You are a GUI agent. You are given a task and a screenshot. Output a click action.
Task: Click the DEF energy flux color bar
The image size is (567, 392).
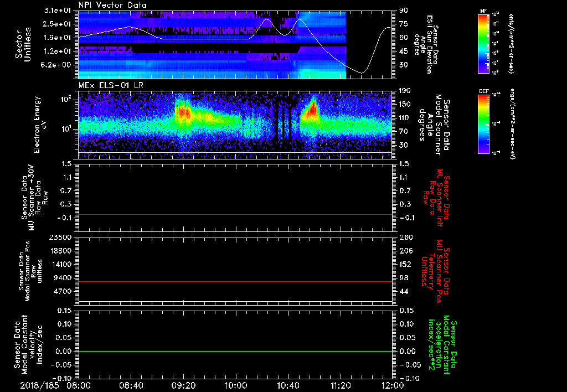click(x=484, y=124)
